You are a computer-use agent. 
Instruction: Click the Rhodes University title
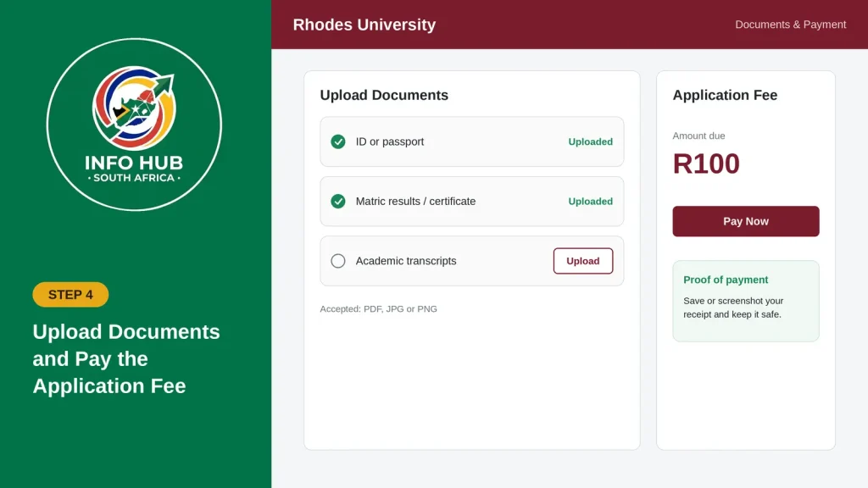pyautogui.click(x=364, y=25)
